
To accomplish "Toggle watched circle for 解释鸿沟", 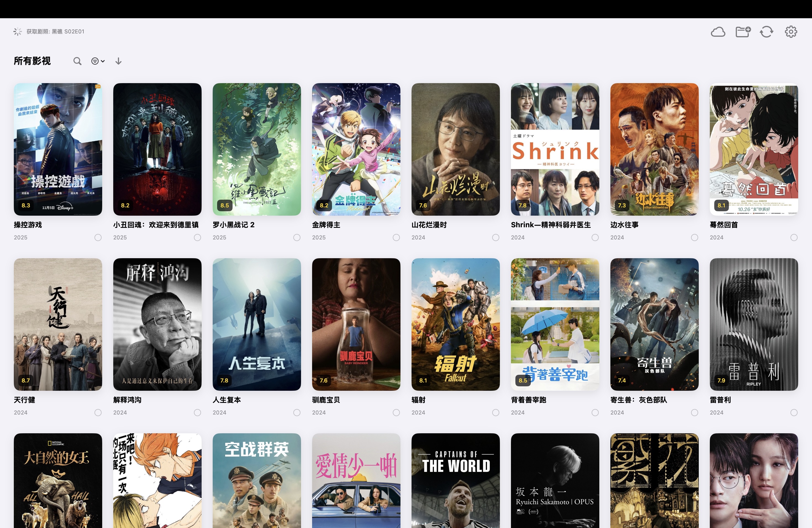I will [197, 413].
